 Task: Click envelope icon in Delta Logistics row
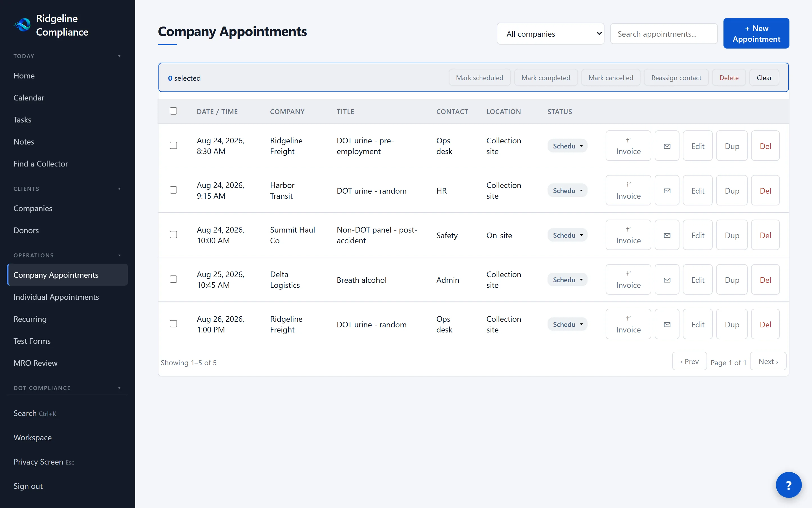click(x=667, y=279)
